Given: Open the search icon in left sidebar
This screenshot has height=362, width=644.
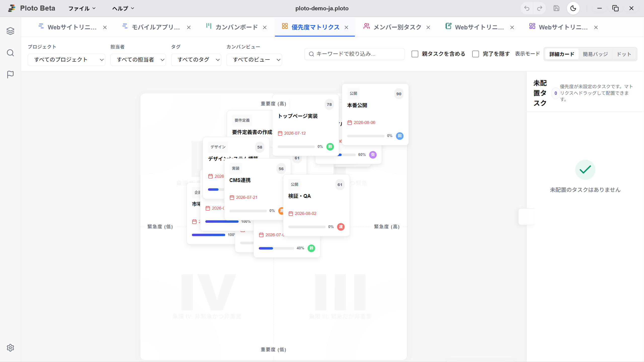Looking at the screenshot, I should pos(10,53).
